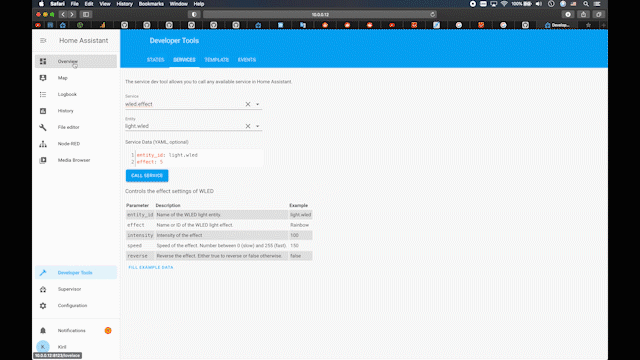This screenshot has width=640, height=360.
Task: Switch to the TEMPLATE tab
Action: click(216, 60)
